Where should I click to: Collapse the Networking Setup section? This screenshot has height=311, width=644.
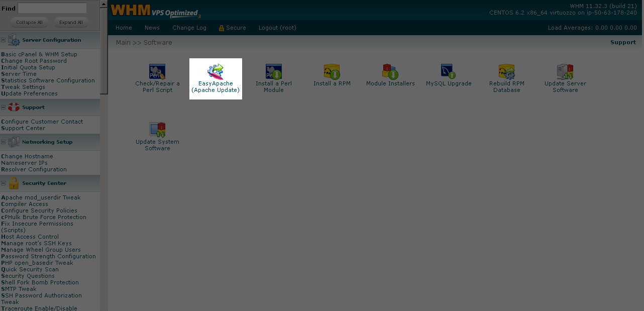tap(3, 142)
